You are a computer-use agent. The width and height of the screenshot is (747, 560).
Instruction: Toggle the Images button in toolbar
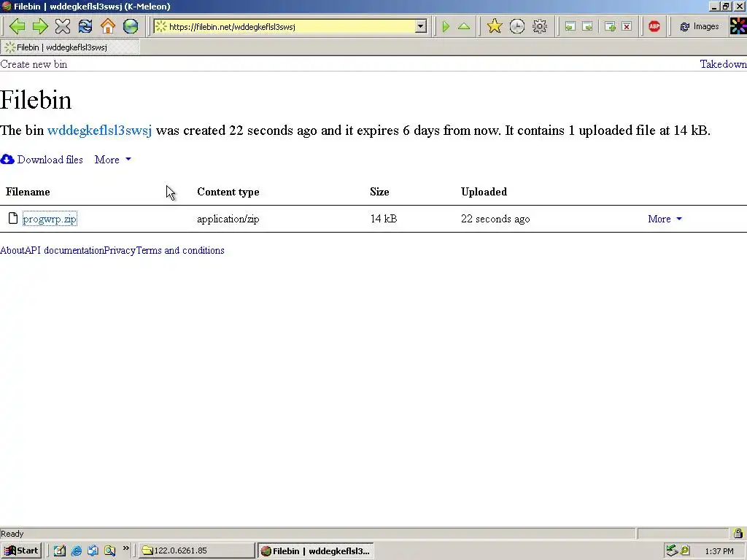(700, 26)
